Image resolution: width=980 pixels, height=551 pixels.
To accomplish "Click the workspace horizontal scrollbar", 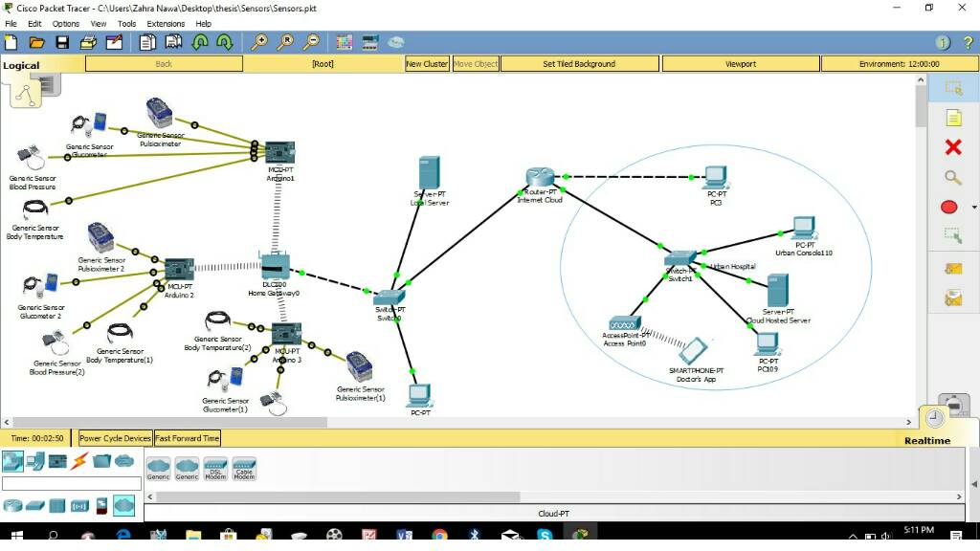I will (457, 422).
